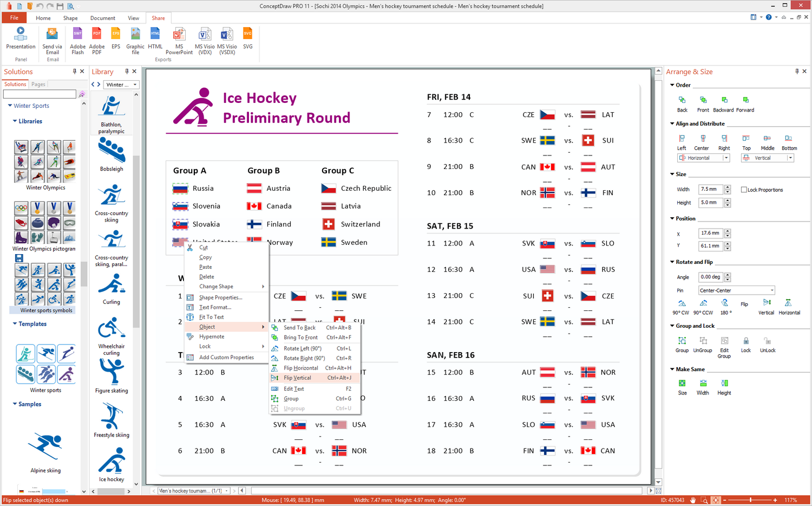Collapse the Order section

[672, 85]
